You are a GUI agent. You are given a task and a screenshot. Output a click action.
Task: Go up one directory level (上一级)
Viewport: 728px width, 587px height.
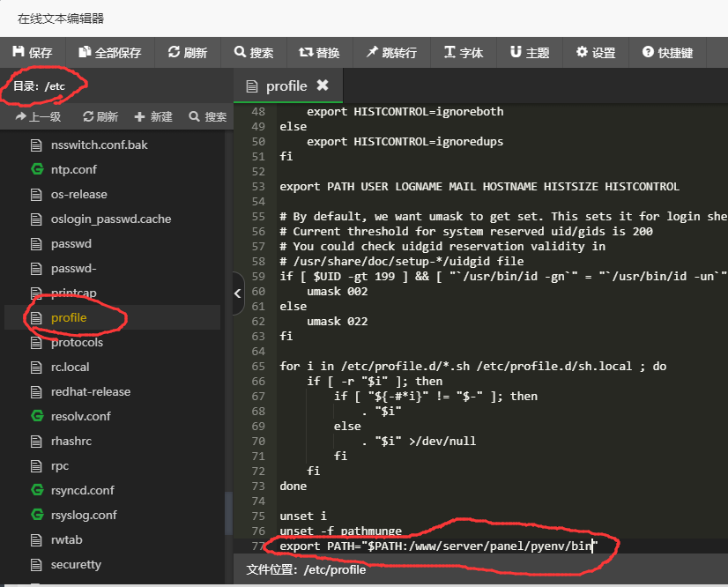click(38, 116)
